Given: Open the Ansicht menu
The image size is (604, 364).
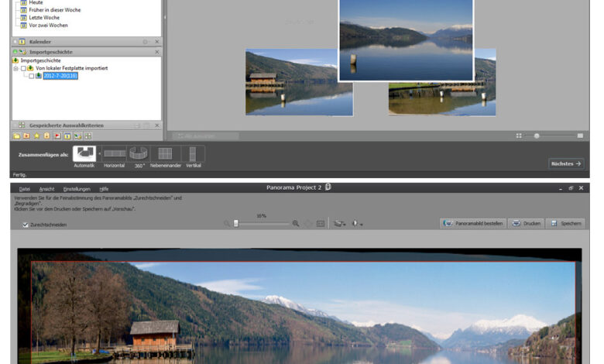Looking at the screenshot, I should pos(46,189).
